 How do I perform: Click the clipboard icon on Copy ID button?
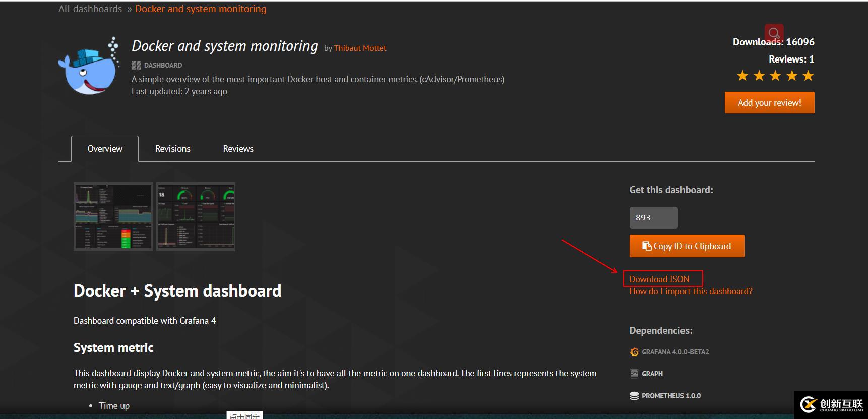(647, 246)
